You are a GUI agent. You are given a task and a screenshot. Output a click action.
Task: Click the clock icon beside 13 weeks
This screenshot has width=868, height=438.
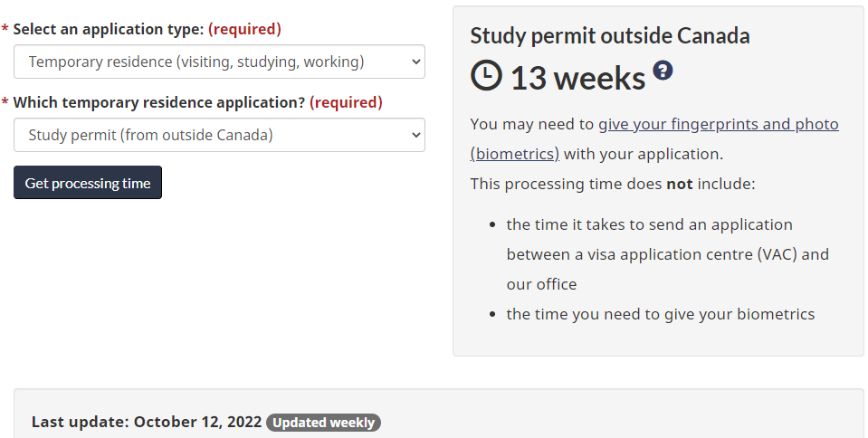[486, 77]
